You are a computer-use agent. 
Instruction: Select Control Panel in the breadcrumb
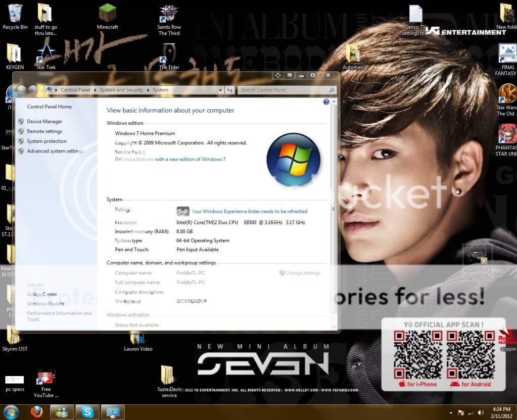(x=75, y=90)
